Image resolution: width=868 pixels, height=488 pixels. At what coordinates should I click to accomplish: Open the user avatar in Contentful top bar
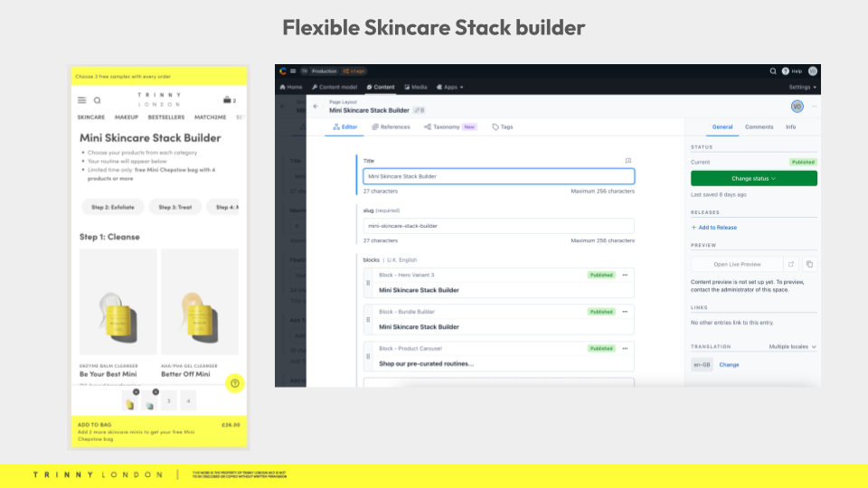click(813, 70)
